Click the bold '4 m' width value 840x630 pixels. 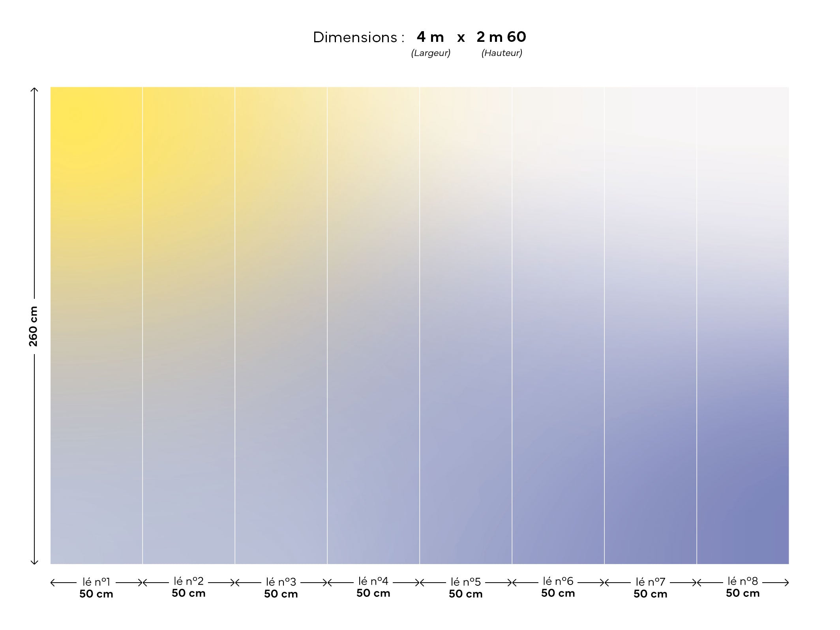pos(430,37)
